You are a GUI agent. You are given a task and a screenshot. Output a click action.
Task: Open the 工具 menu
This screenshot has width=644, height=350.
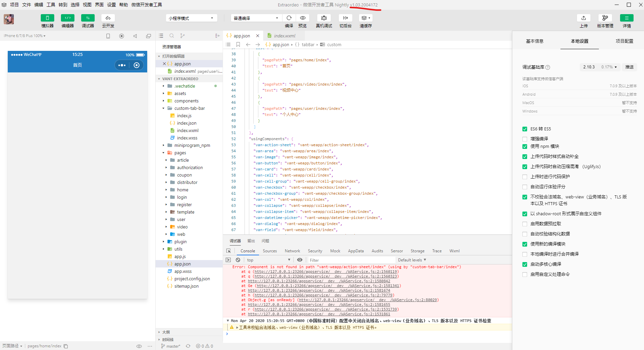point(51,5)
